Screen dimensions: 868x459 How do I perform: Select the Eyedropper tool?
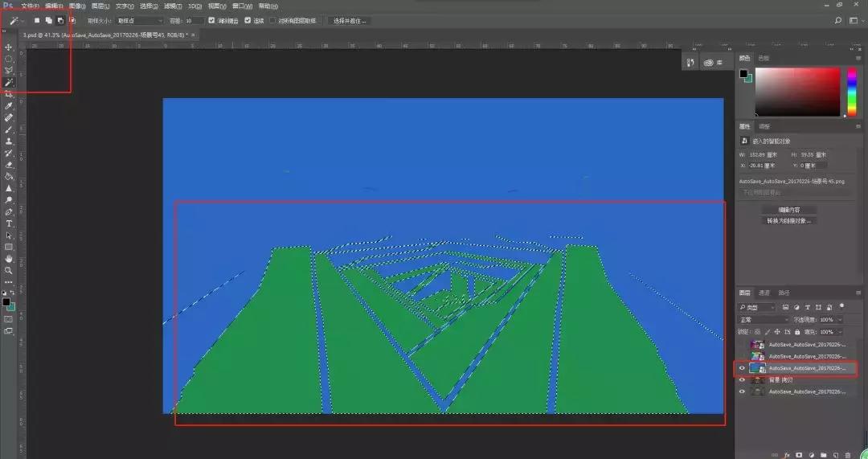pos(9,106)
